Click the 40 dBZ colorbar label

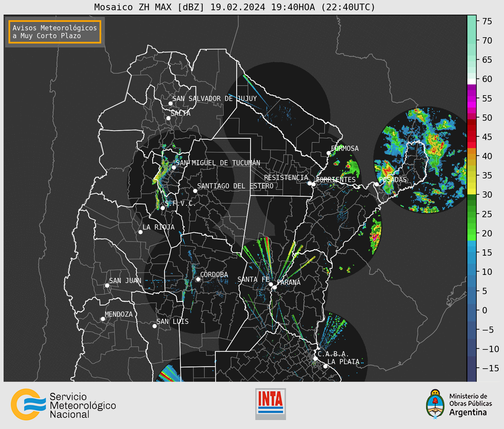(x=487, y=156)
